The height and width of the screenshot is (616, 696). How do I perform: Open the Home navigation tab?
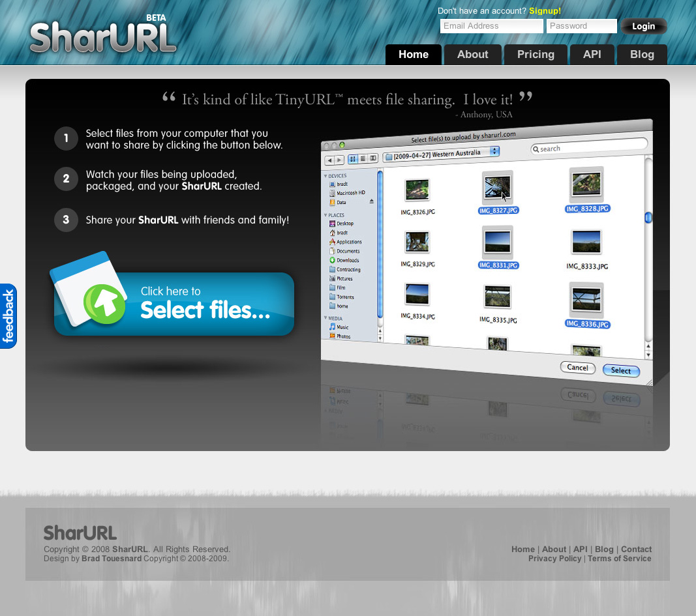[x=414, y=55]
